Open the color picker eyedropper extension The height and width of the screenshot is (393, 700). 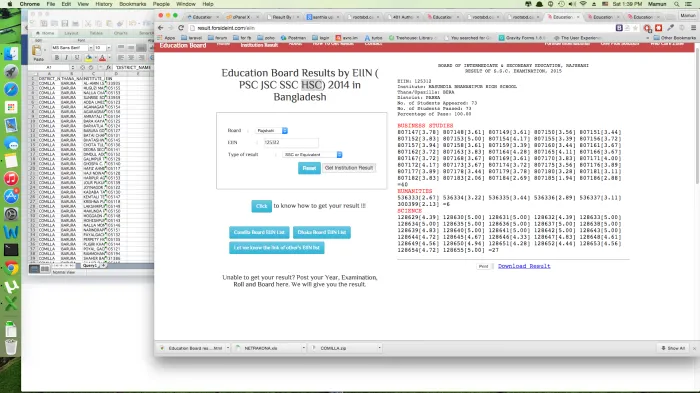670,28
